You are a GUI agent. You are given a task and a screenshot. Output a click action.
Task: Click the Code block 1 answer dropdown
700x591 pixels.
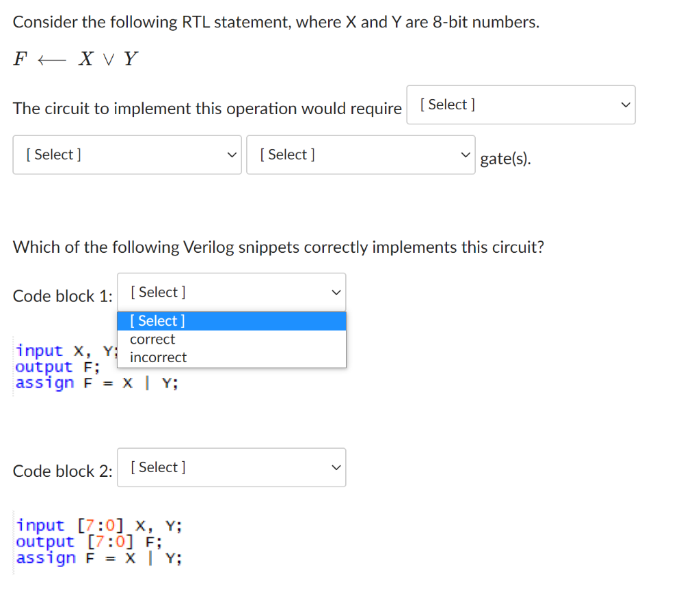click(x=231, y=292)
